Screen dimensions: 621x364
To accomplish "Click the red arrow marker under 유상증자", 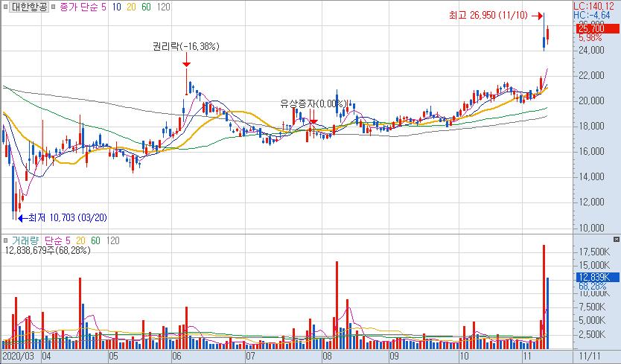I will [313, 118].
